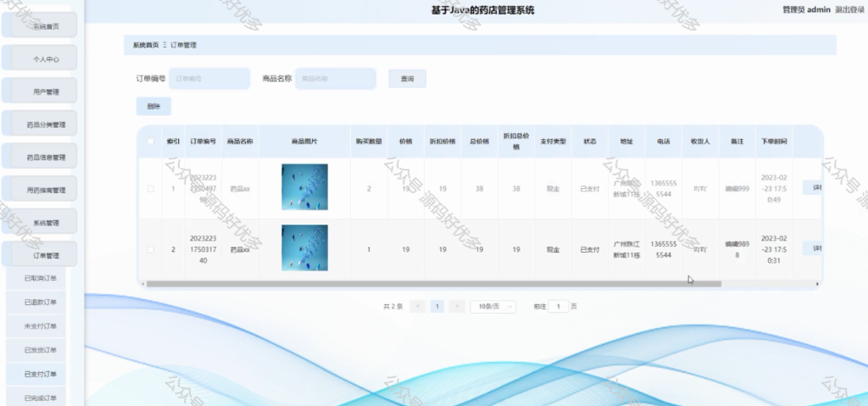This screenshot has height=406, width=868.
Task: Click the 共 2 条 total count text
Action: point(393,306)
